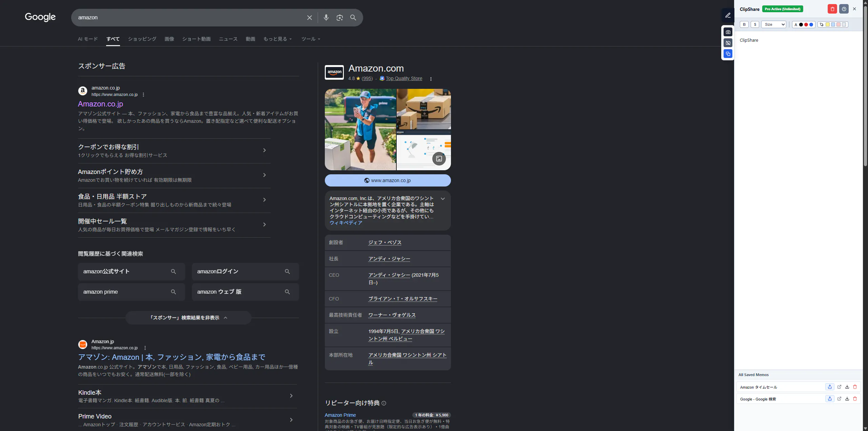Share the Amazon タイムセール memo
This screenshot has height=431, width=868.
830,387
